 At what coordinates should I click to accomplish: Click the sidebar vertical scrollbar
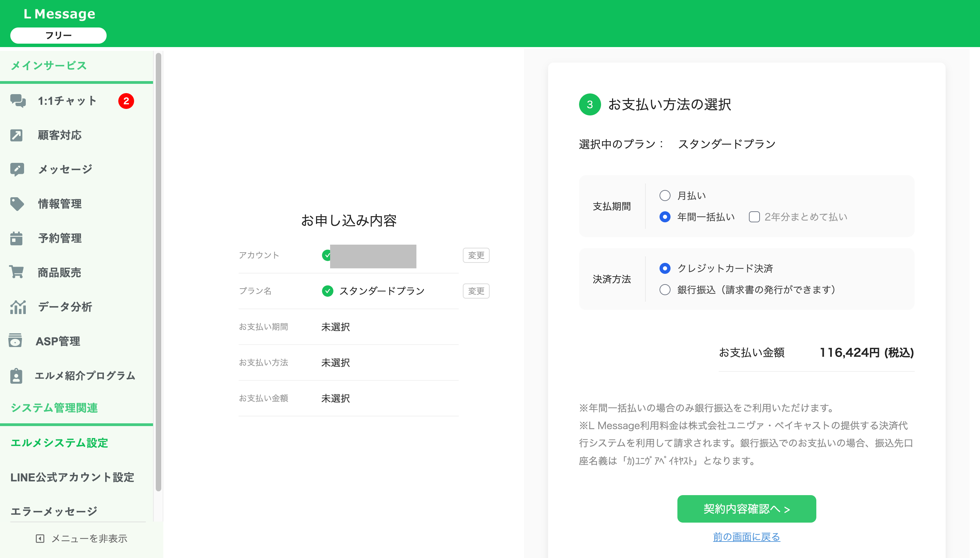tap(159, 272)
